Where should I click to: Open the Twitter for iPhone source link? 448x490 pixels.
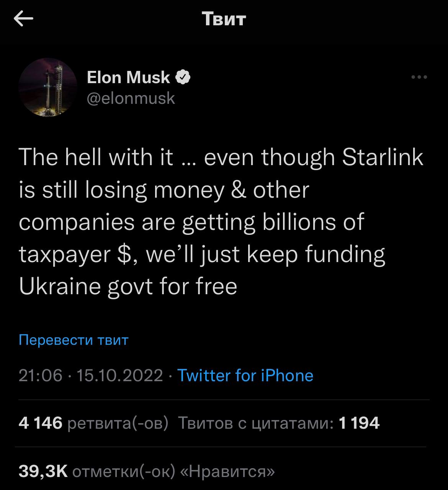[x=245, y=375]
